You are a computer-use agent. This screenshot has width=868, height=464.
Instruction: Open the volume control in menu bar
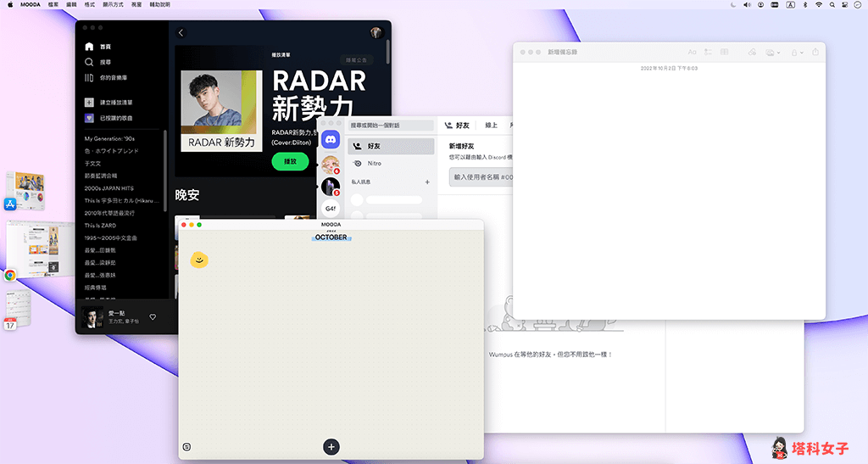747,4
